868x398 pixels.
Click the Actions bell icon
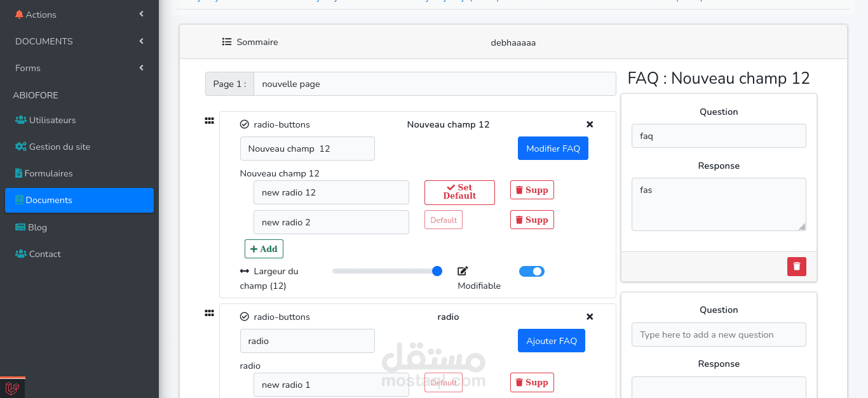pos(19,14)
